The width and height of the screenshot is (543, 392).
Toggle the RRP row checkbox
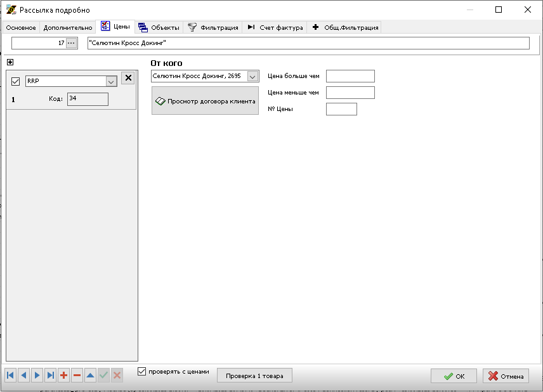[x=16, y=81]
